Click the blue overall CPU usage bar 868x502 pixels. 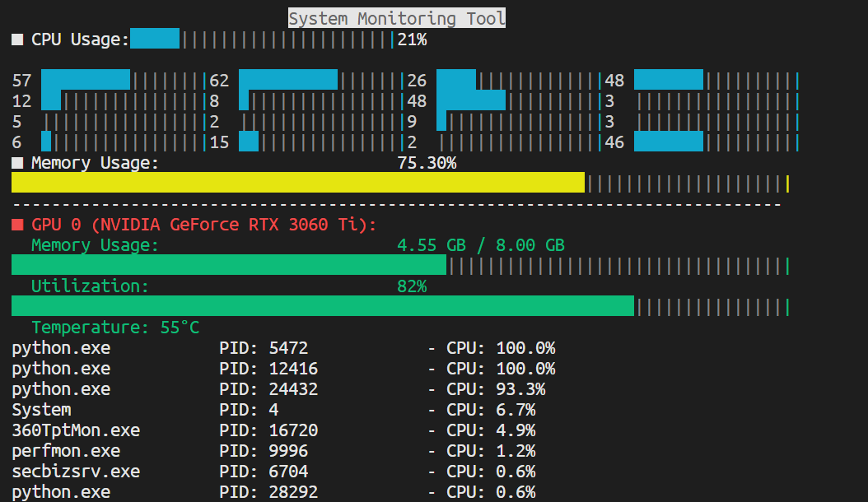[155, 39]
